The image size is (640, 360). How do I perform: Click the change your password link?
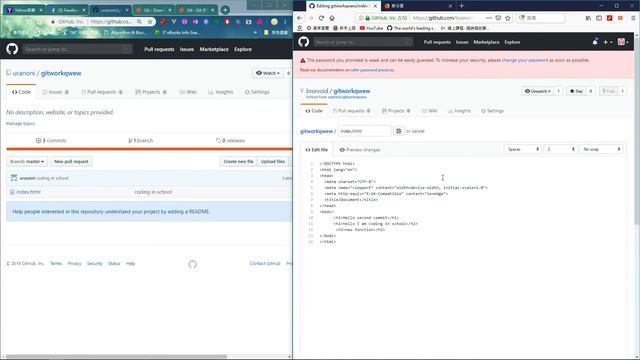pos(525,60)
